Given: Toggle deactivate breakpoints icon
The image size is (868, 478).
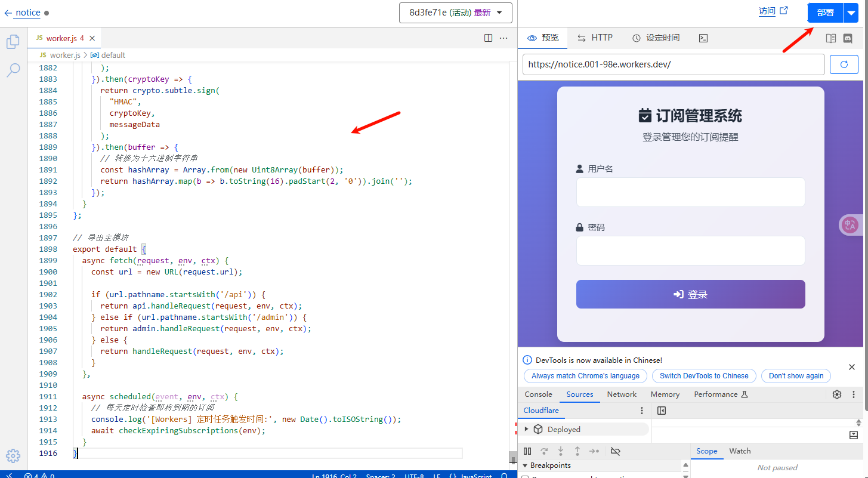Looking at the screenshot, I should pyautogui.click(x=616, y=451).
